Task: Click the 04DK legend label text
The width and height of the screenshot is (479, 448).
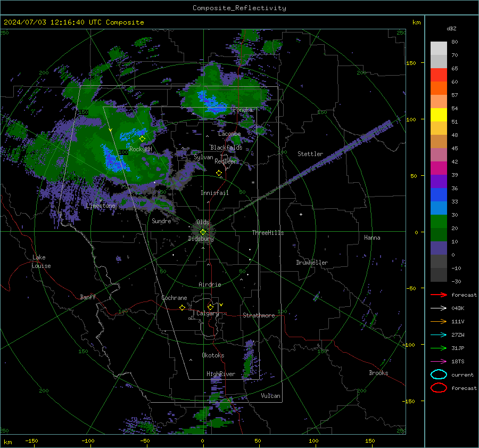Action: click(x=458, y=308)
